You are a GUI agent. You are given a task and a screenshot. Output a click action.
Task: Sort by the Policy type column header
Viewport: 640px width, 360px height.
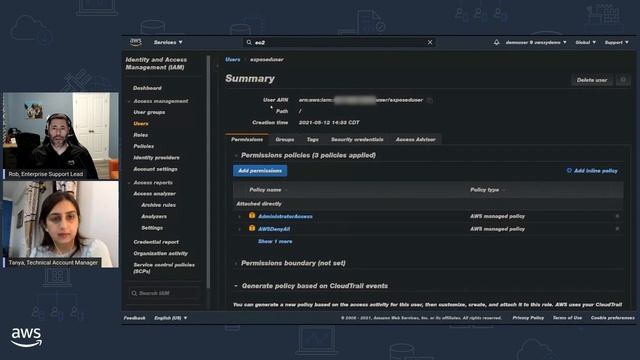coord(484,190)
